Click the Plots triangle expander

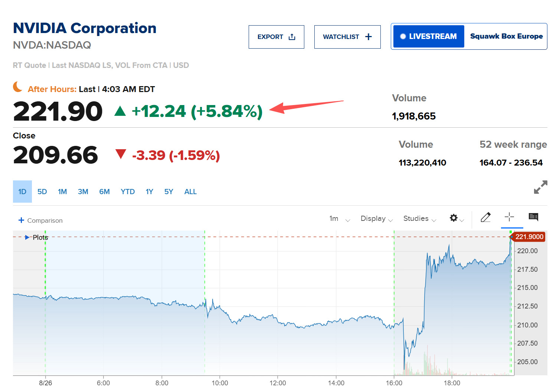(x=27, y=237)
